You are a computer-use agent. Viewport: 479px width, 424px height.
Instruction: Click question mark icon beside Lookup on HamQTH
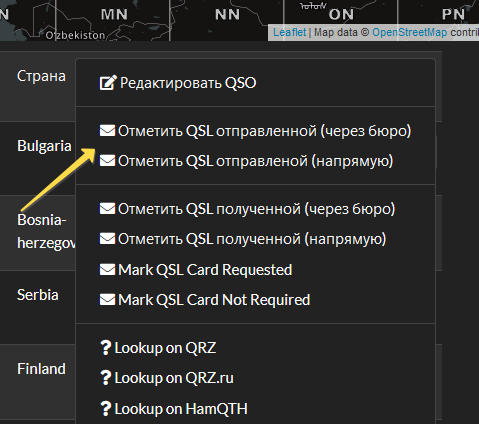[x=105, y=409]
